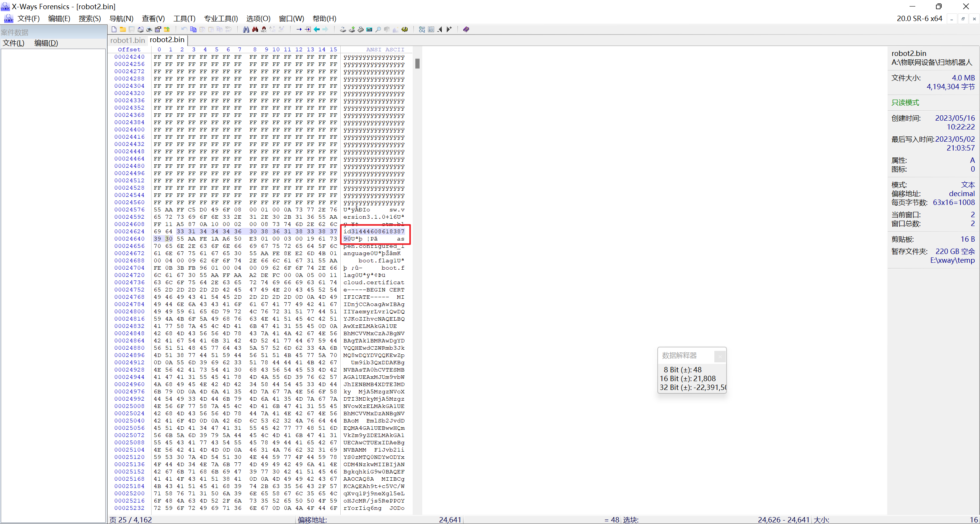This screenshot has width=980, height=524.
Task: Click the Find Text binoculars icon
Action: pos(246,29)
